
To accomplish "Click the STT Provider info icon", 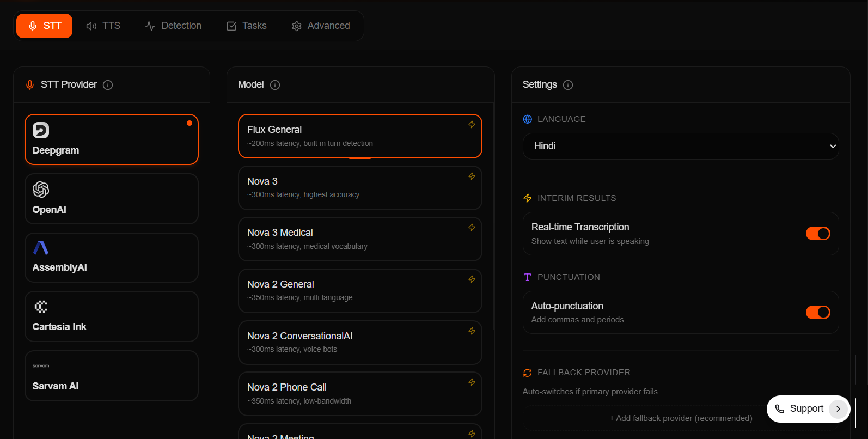I will (x=108, y=85).
